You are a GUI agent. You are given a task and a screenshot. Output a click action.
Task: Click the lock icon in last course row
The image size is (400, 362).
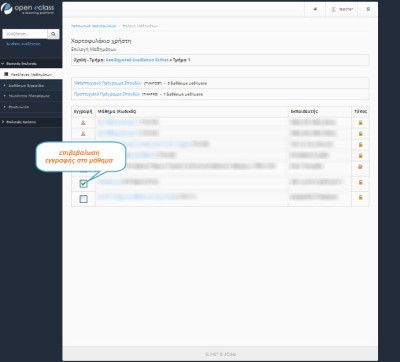click(x=360, y=197)
